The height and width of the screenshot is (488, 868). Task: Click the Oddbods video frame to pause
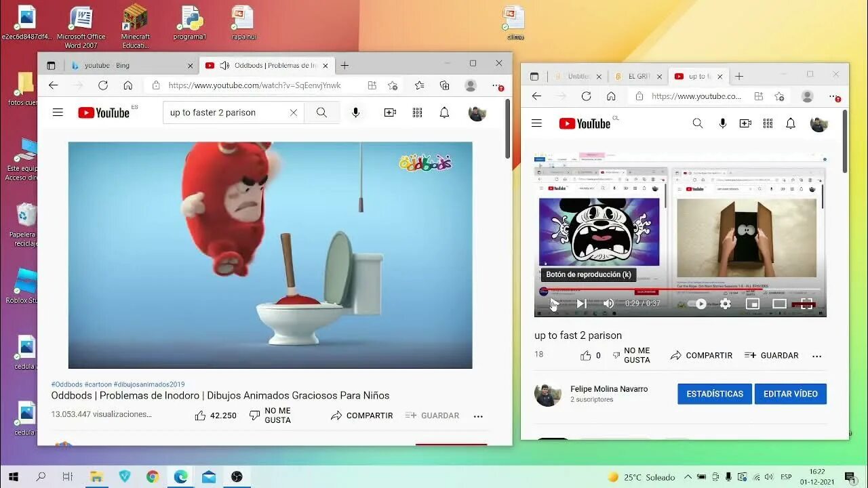[x=270, y=255]
